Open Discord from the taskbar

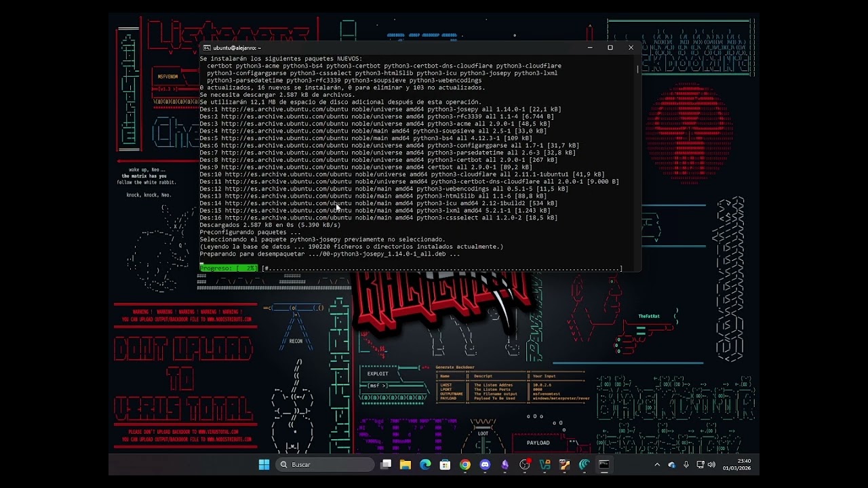point(485,464)
